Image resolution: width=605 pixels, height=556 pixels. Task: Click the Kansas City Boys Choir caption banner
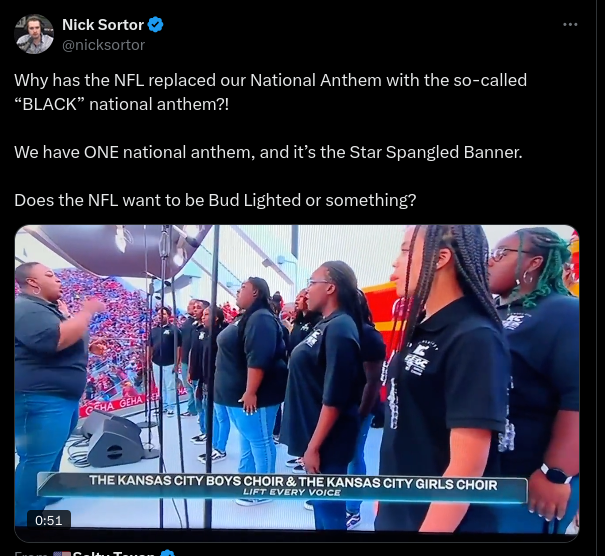[282, 487]
